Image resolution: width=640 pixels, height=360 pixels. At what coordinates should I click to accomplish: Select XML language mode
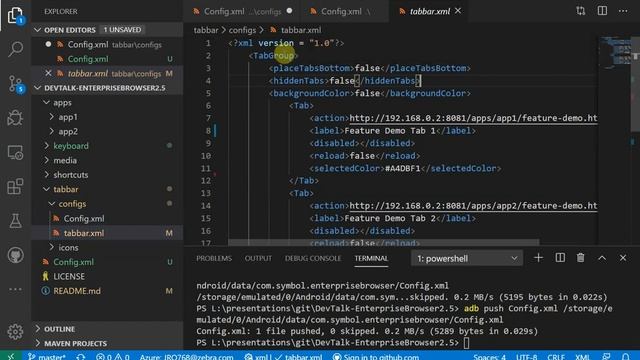point(582,356)
